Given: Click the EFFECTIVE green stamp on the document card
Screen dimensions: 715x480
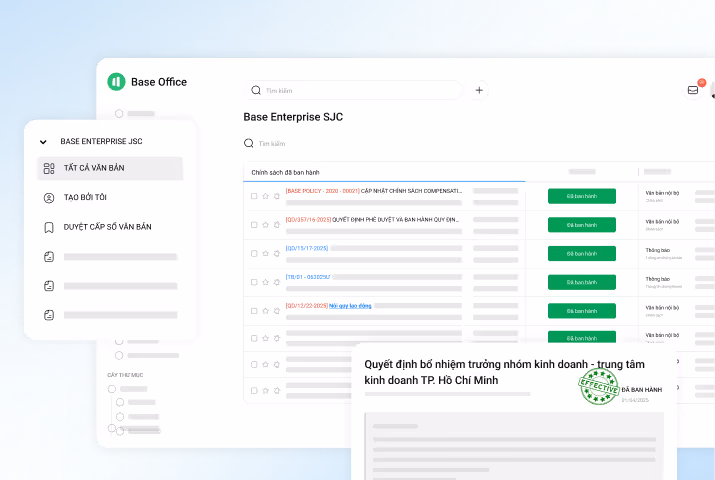Looking at the screenshot, I should point(599,387).
